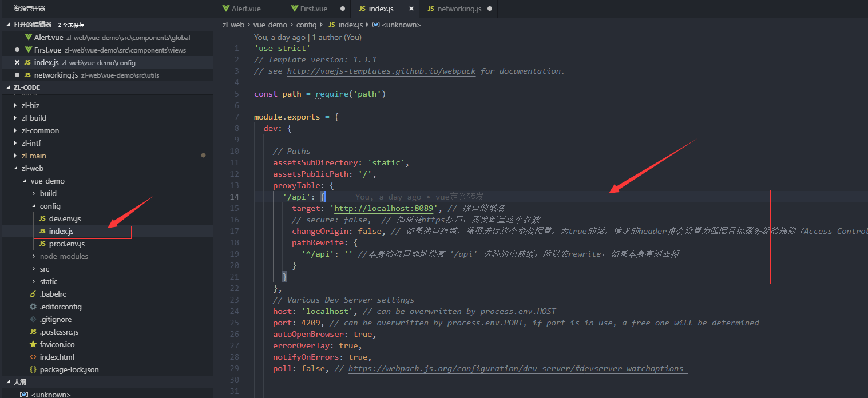Screen dimensions: 868x398
Task: Open webpack.js.org devserver-watchoptions link
Action: (x=518, y=368)
